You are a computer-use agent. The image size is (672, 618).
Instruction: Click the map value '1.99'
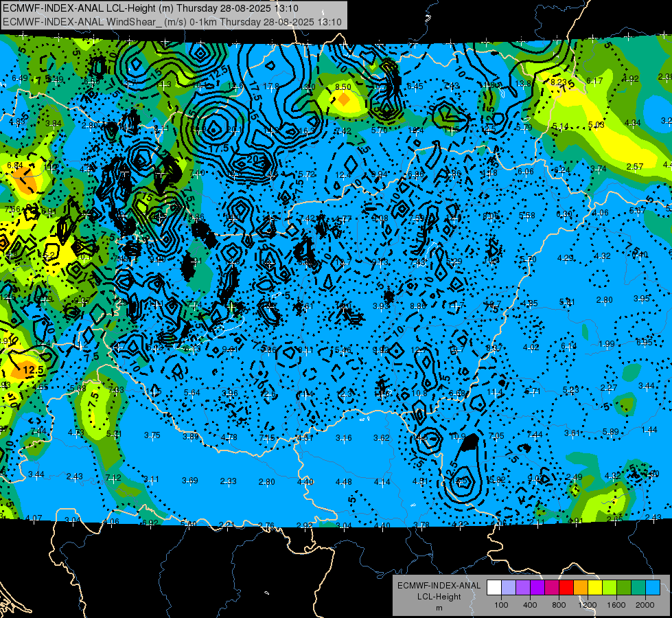(x=606, y=344)
